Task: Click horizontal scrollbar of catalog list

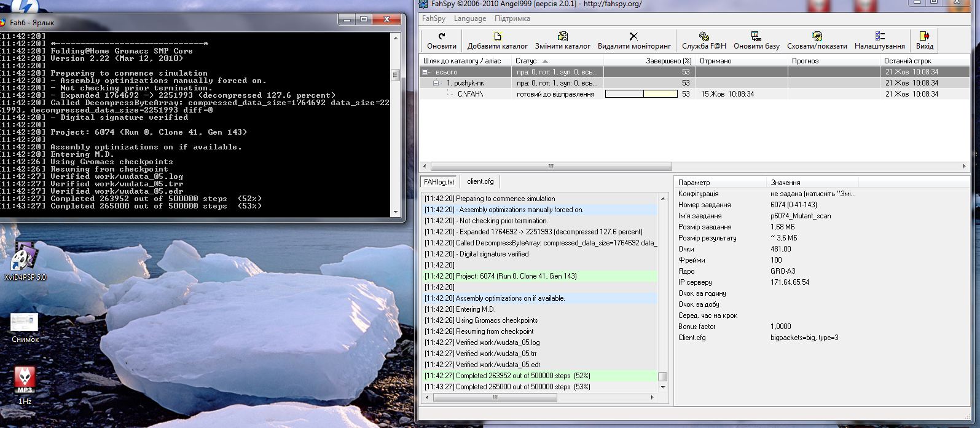Action: (x=551, y=167)
